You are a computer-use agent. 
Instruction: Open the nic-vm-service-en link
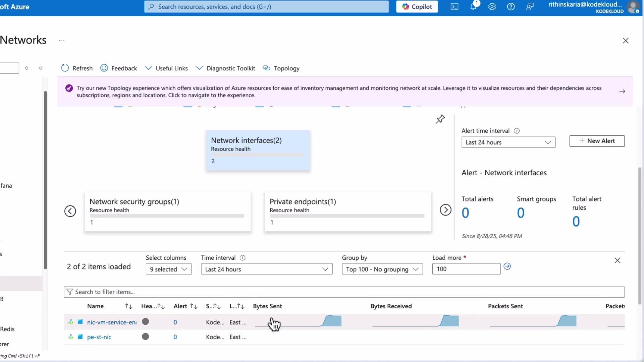point(112,322)
